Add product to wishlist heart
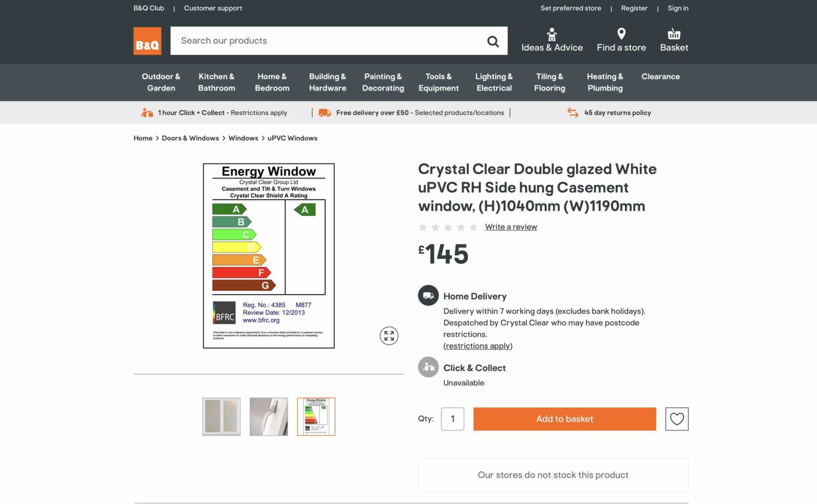 [677, 419]
